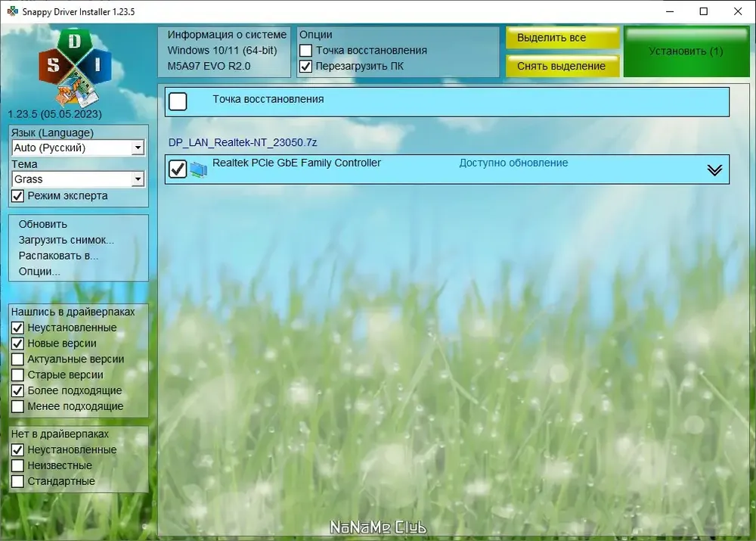Click the Realtek PCIe GbE Family Controller name
This screenshot has height=541, width=756.
coord(296,163)
